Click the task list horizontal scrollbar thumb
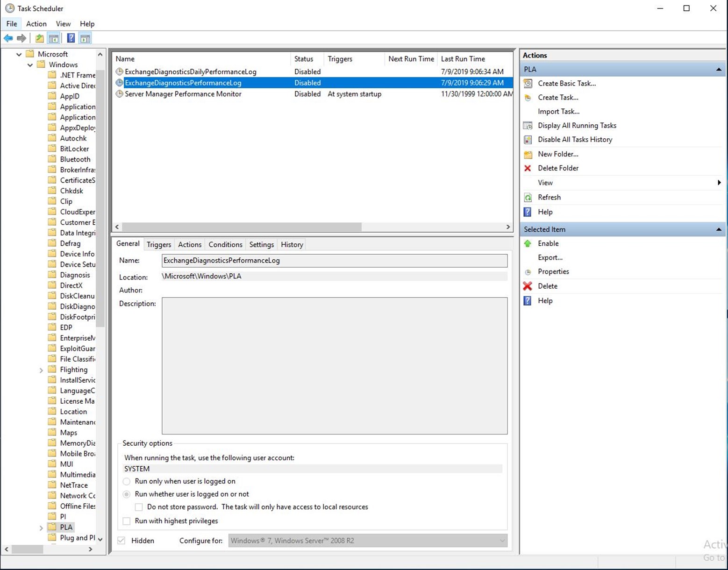The height and width of the screenshot is (570, 728). 242,227
